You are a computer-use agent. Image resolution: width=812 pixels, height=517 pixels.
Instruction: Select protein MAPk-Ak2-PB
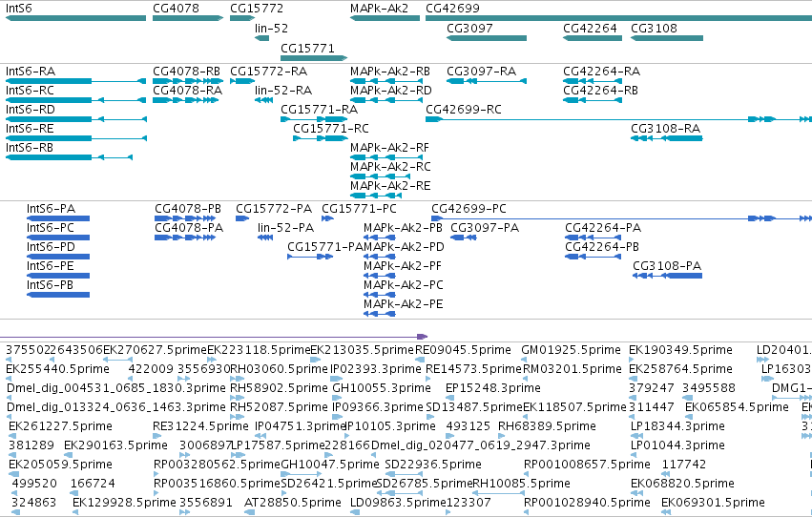(x=380, y=238)
